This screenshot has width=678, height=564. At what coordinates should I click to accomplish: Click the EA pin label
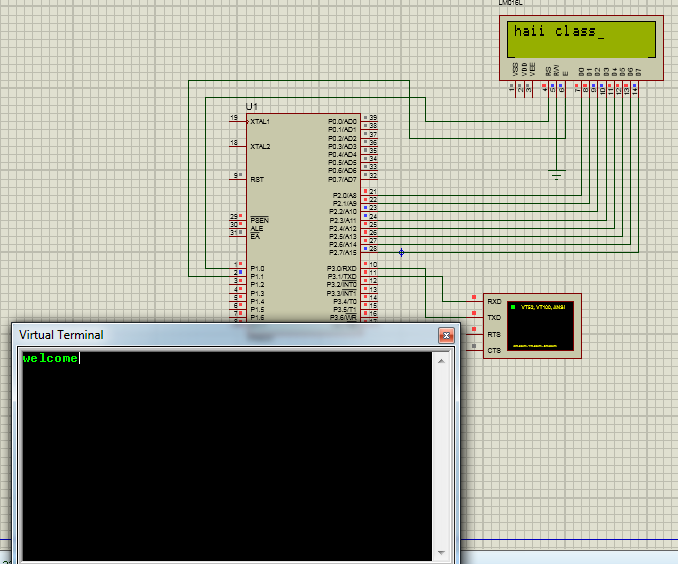point(255,237)
